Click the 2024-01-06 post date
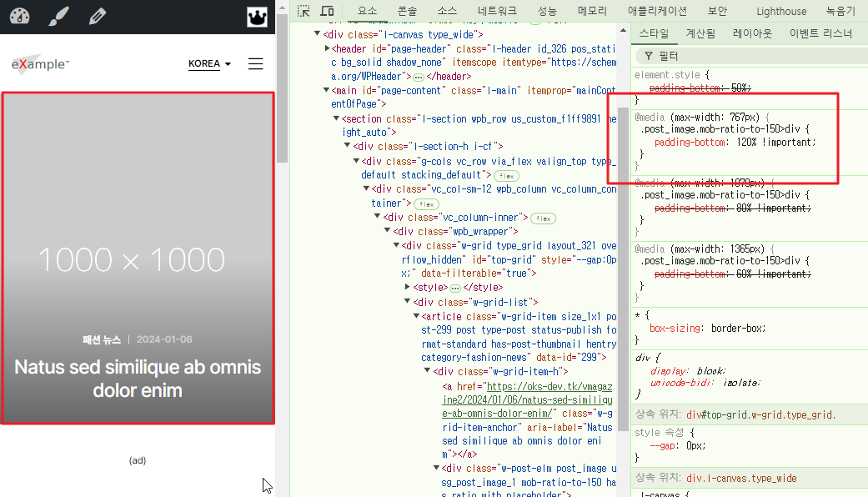Image resolution: width=868 pixels, height=497 pixels. click(164, 340)
